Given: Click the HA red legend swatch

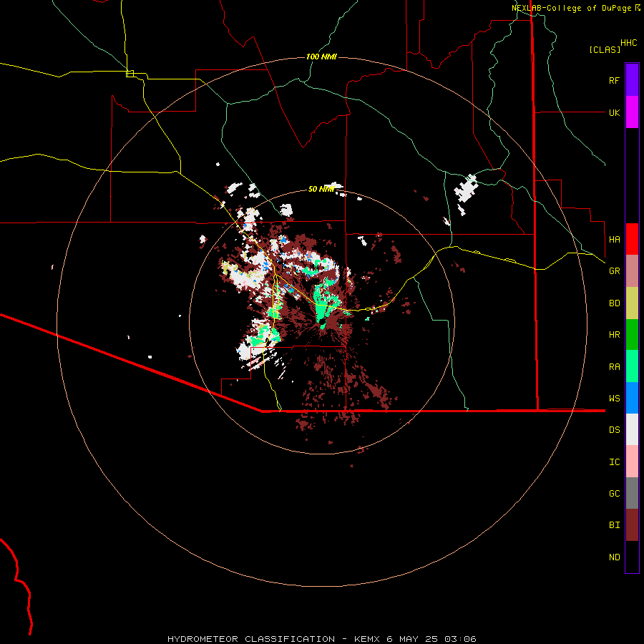Looking at the screenshot, I should (632, 239).
